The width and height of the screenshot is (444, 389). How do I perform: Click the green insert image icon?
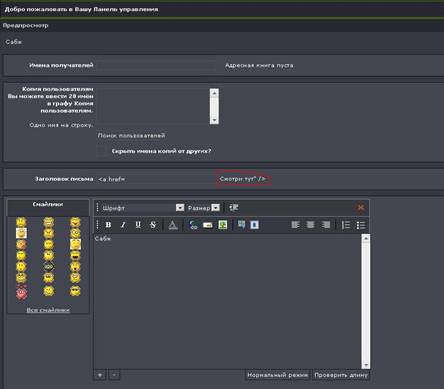tap(223, 225)
